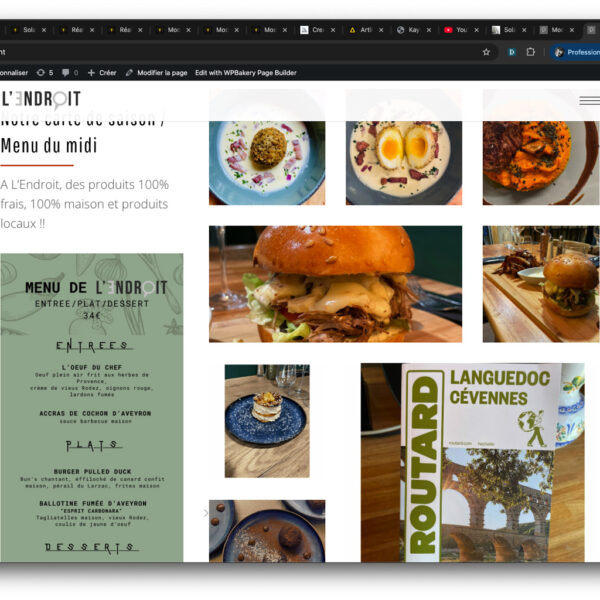
Task: Open the hamburger menu on the site header
Action: click(589, 100)
